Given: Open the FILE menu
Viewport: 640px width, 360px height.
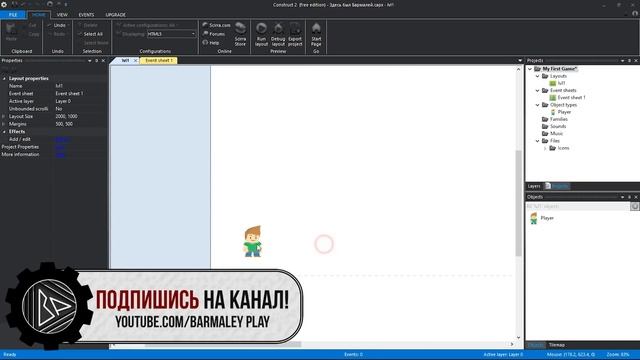Looking at the screenshot, I should [13, 15].
